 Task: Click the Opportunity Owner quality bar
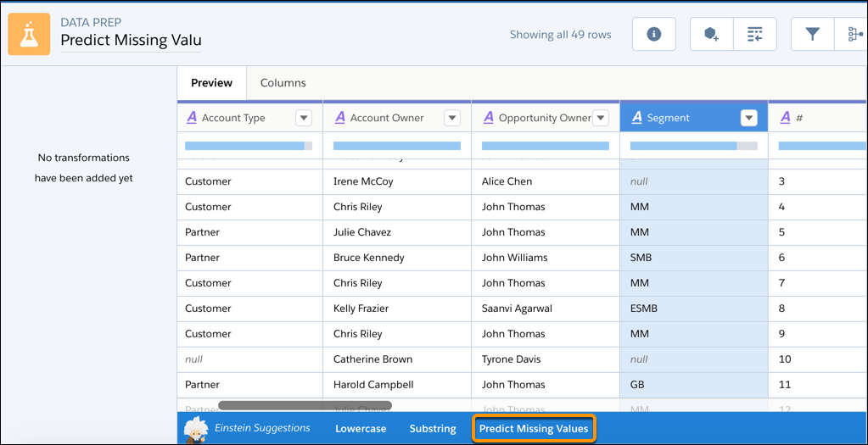(546, 146)
